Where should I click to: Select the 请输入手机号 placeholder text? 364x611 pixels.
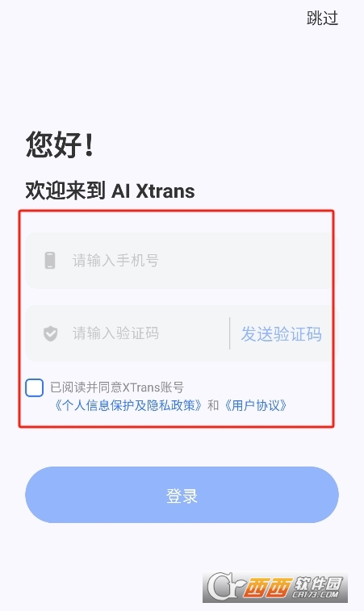115,260
